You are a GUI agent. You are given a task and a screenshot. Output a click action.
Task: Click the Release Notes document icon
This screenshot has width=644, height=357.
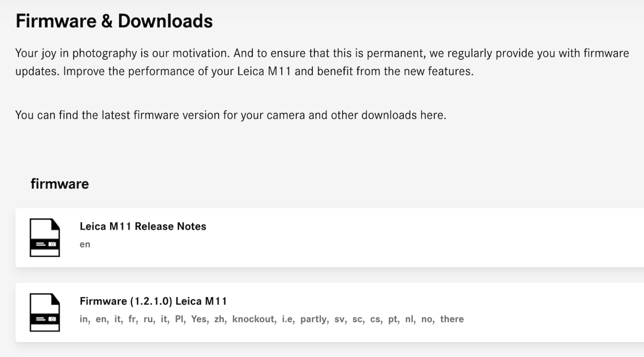click(x=44, y=237)
